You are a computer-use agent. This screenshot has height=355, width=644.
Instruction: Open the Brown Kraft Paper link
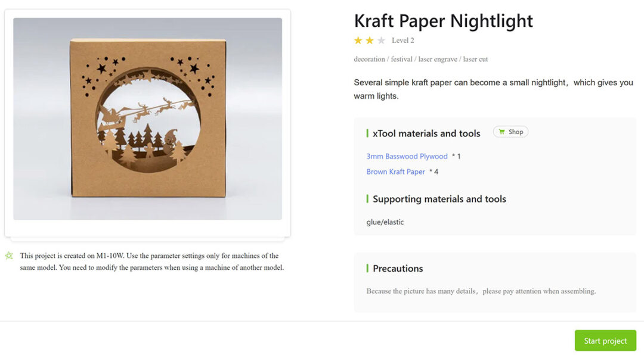(395, 171)
